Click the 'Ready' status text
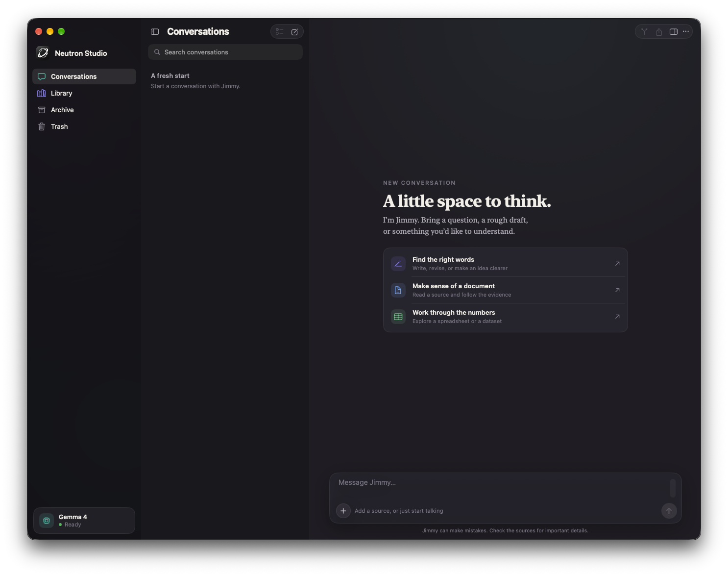 73,525
